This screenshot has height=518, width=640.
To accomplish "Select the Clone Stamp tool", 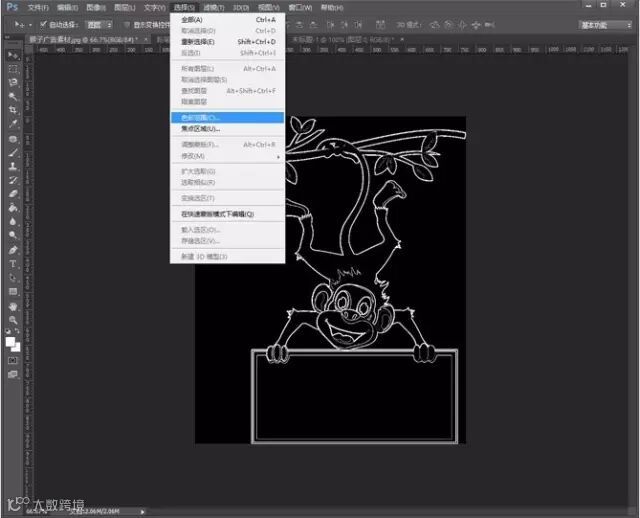I will [x=13, y=166].
